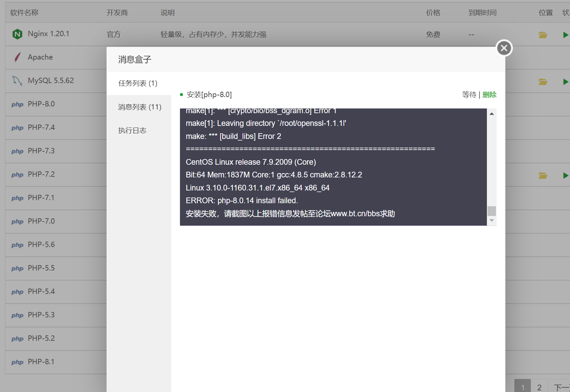Click php icon beside PHP-8.0

click(17, 105)
